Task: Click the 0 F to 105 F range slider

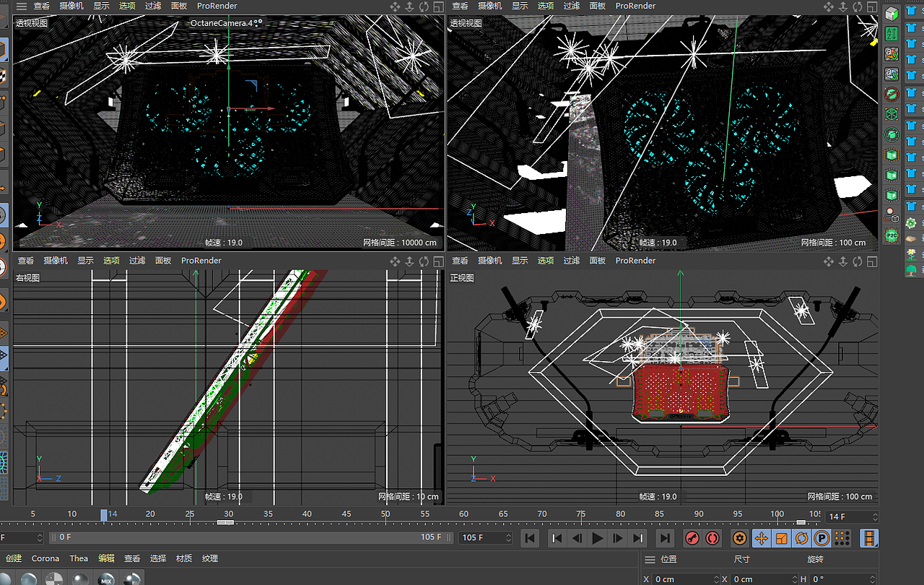Action: pyautogui.click(x=251, y=537)
